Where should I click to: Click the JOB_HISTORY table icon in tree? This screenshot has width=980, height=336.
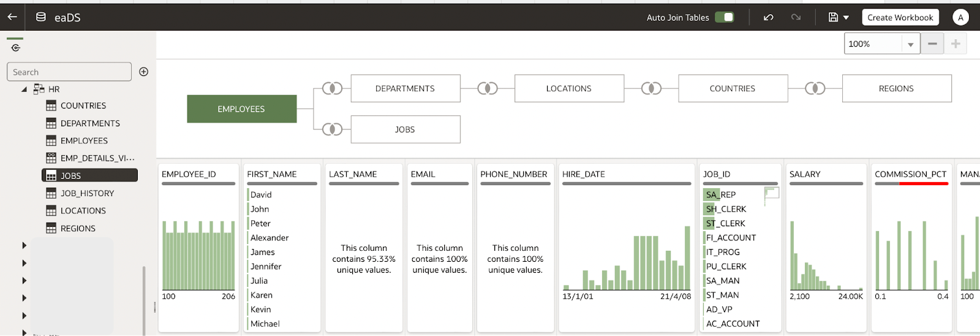point(51,193)
